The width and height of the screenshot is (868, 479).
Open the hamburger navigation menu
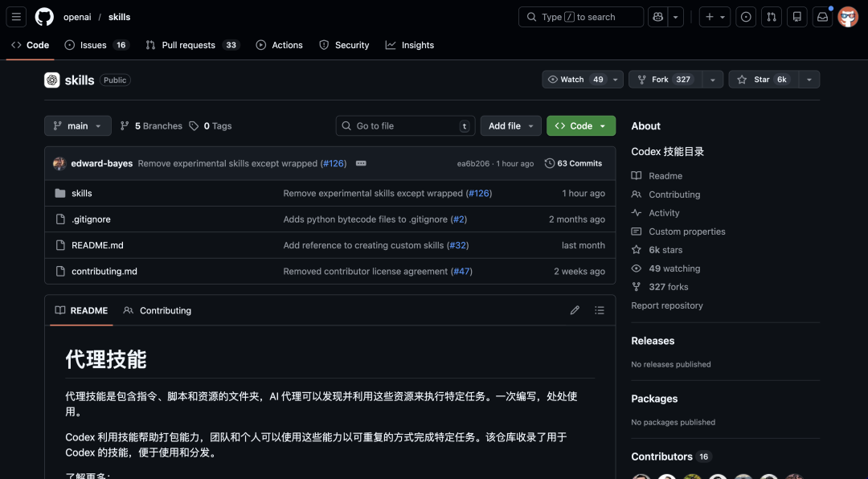(x=16, y=17)
